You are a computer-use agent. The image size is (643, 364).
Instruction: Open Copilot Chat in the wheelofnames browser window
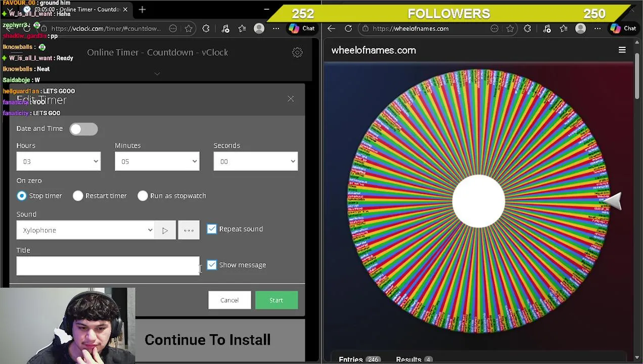pos(623,28)
